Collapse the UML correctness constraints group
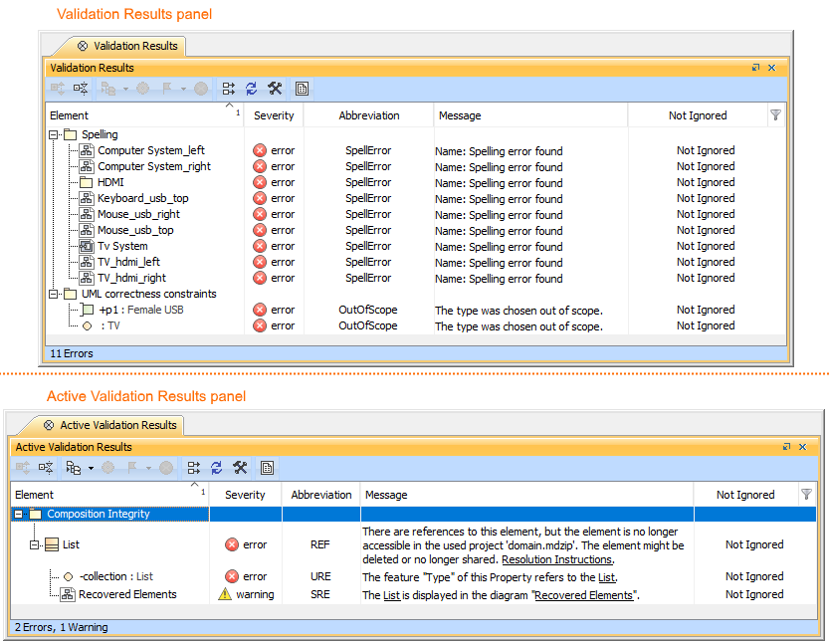The width and height of the screenshot is (829, 644). click(54, 294)
